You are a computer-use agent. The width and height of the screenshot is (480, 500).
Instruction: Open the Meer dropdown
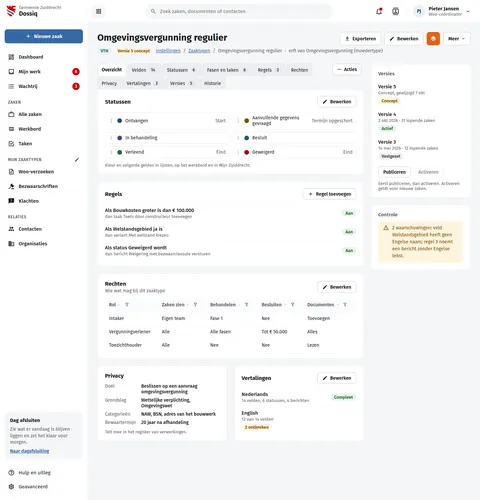point(457,39)
